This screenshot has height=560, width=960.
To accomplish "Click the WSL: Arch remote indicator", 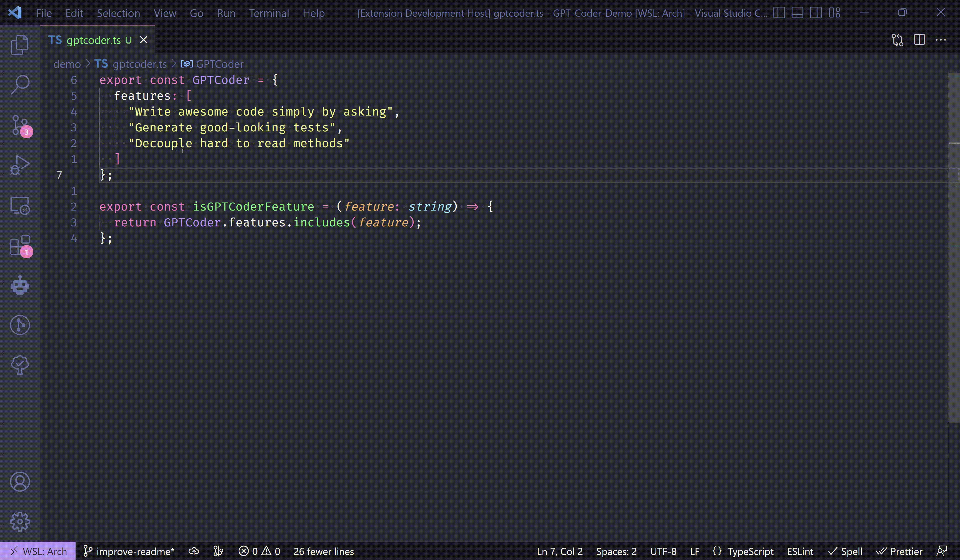I will (38, 551).
